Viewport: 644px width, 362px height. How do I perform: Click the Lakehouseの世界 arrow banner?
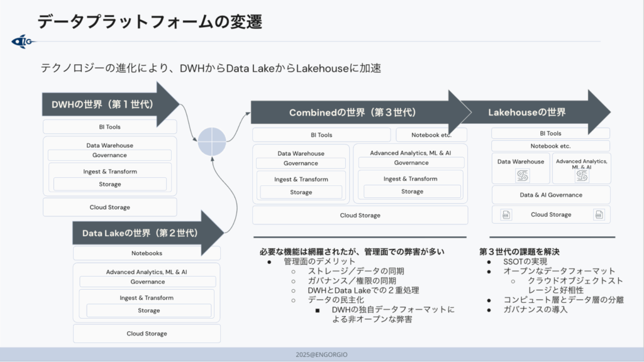tap(528, 112)
